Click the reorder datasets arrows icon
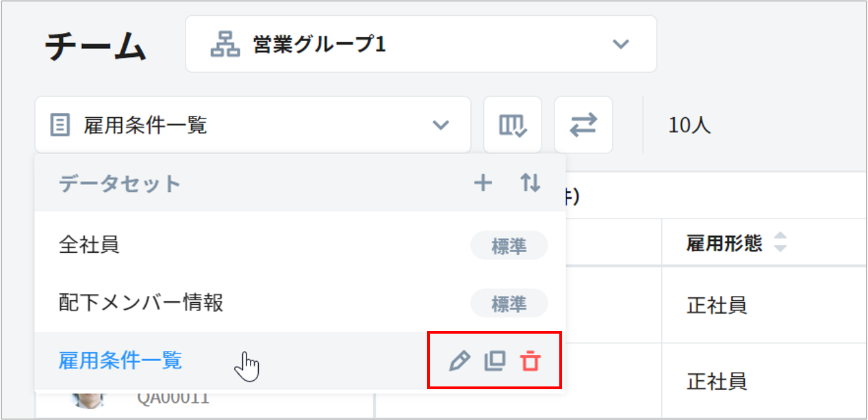The width and height of the screenshot is (868, 420). coord(530,183)
